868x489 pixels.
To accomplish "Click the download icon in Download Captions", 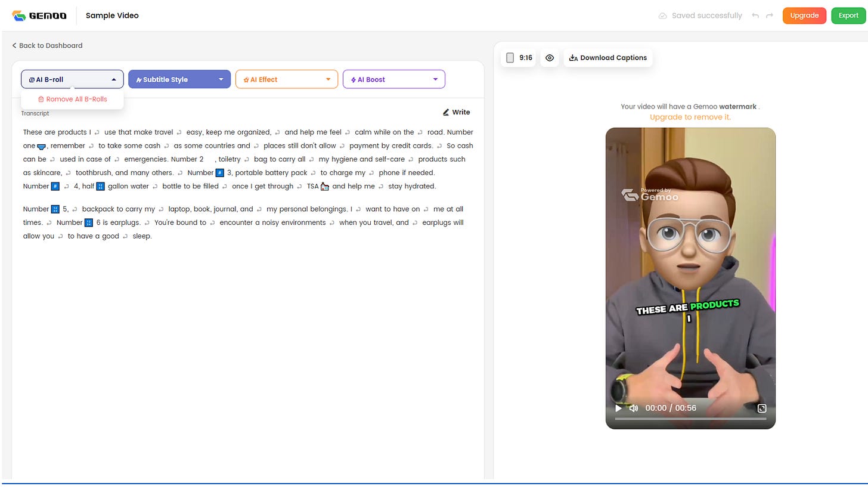I will pos(573,58).
